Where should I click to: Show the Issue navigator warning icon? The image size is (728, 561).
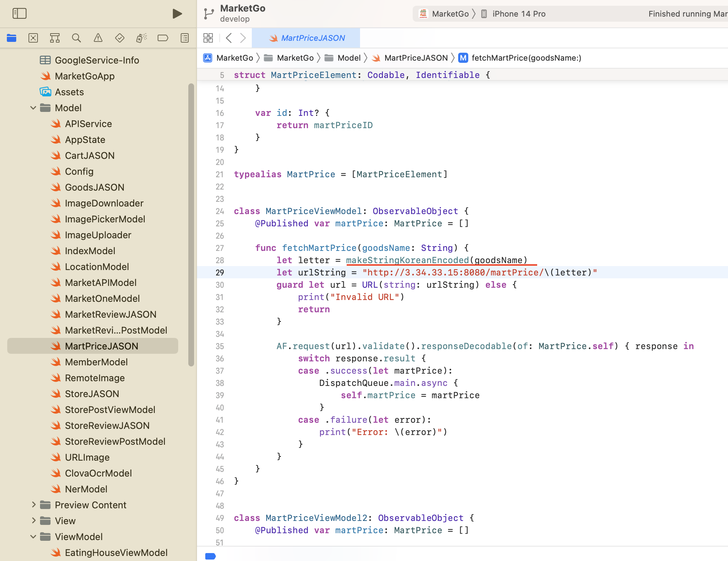coord(98,38)
